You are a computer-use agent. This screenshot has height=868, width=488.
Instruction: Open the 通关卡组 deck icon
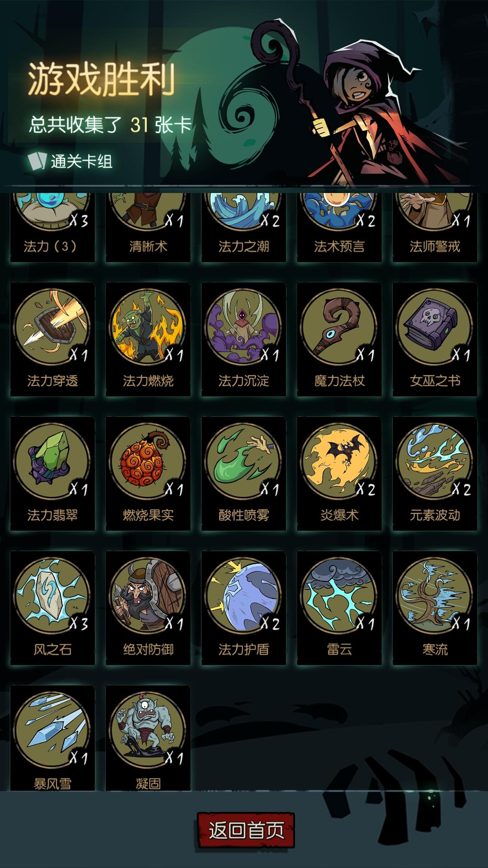(37, 161)
